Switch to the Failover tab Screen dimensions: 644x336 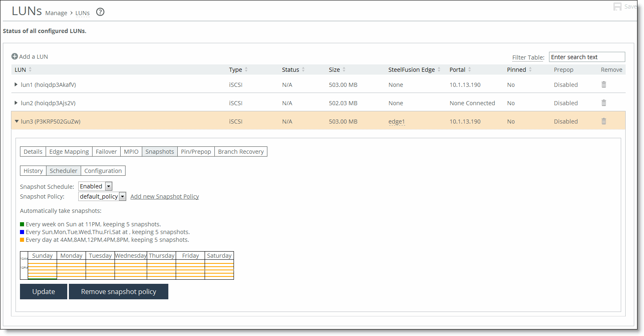click(x=106, y=152)
